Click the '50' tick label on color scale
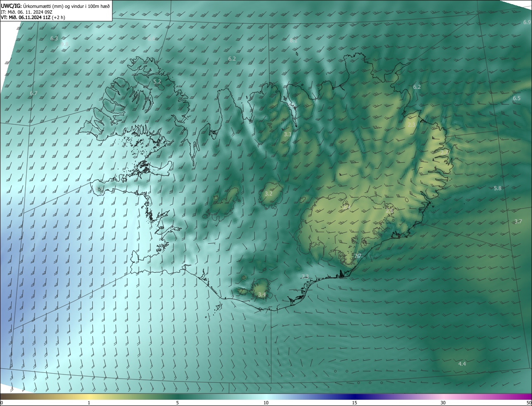Image resolution: width=532 pixels, height=406 pixels. tap(529, 403)
